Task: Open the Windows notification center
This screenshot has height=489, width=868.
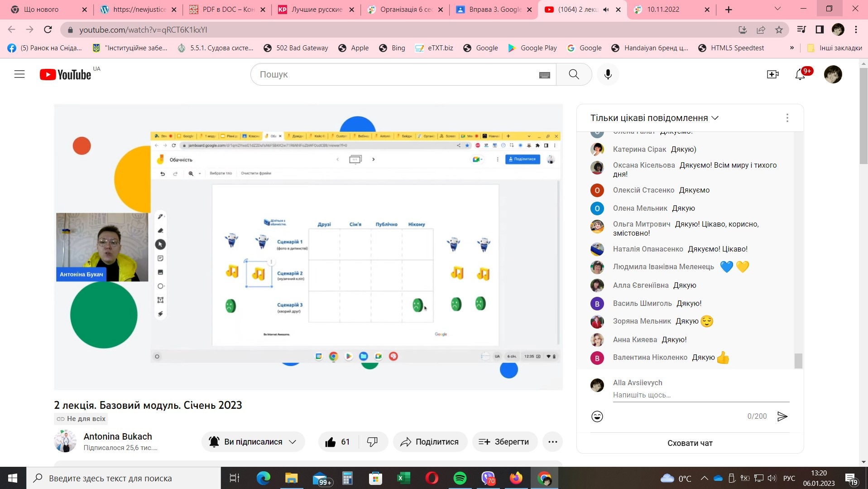Action: click(851, 478)
